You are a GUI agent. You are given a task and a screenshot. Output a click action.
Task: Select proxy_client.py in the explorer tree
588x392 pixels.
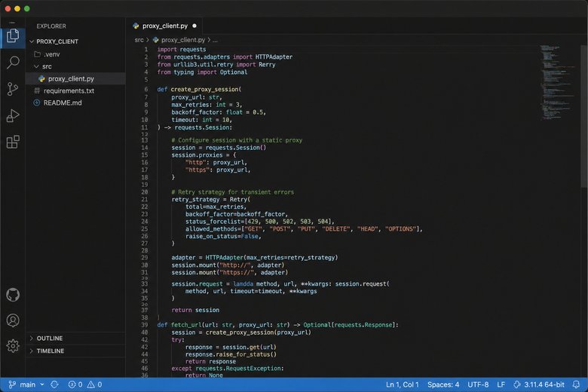[75, 78]
